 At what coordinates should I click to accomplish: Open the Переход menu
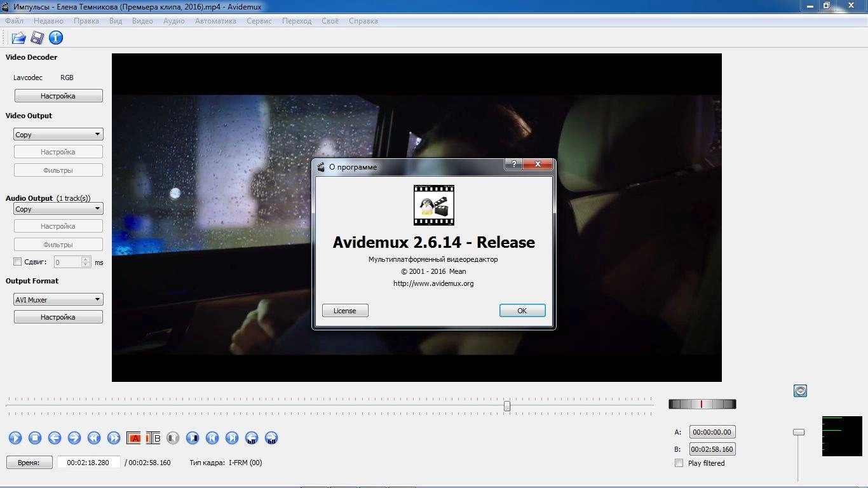[297, 21]
